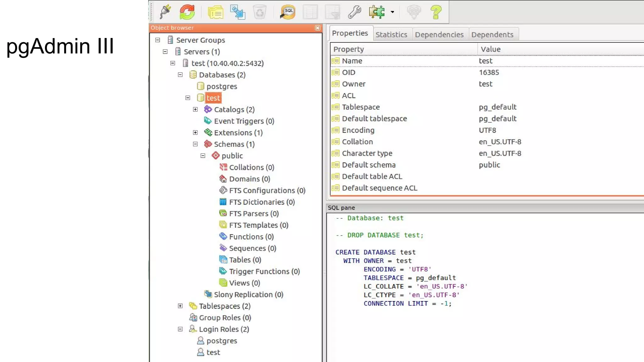Select Tables (0) in object browser
This screenshot has width=644, height=362.
(x=245, y=260)
